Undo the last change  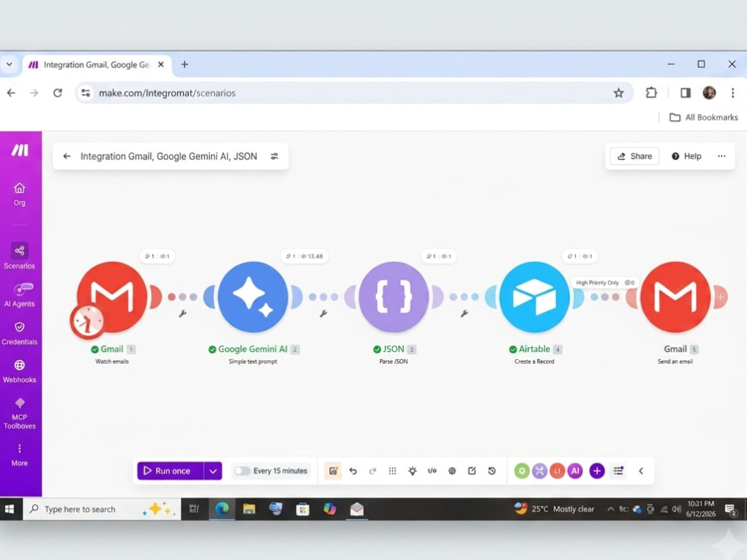(x=353, y=471)
